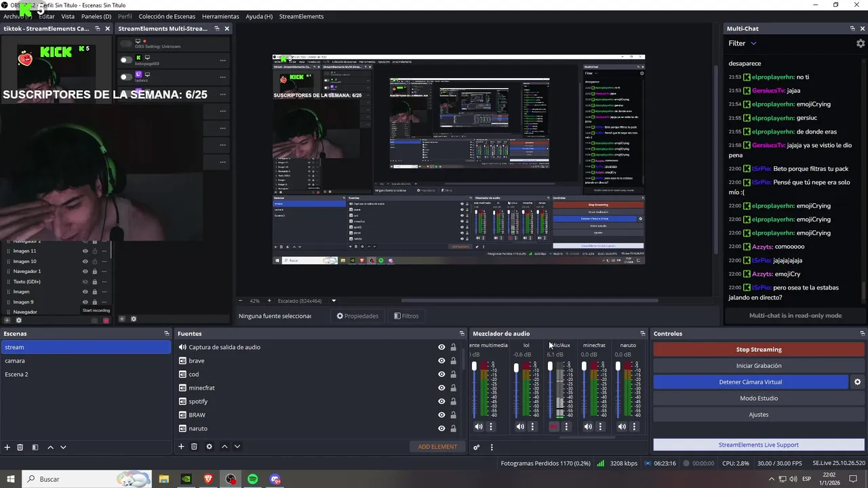Undock the Mezclador de audio panel

(643, 333)
